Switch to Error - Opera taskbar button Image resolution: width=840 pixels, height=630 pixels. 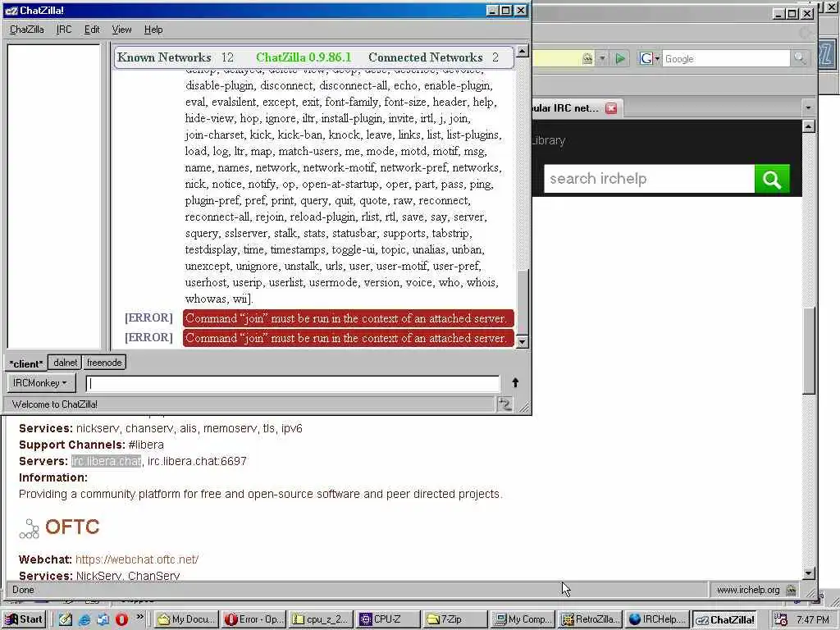coord(254,619)
